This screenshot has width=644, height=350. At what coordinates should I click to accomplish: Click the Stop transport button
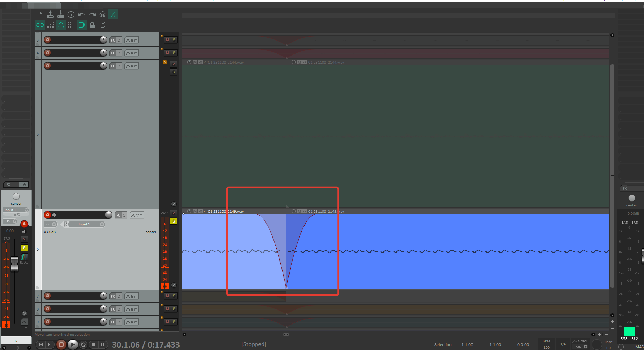(94, 345)
